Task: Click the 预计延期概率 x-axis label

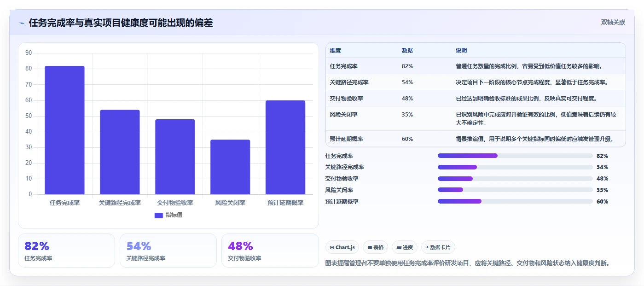Action: click(285, 203)
